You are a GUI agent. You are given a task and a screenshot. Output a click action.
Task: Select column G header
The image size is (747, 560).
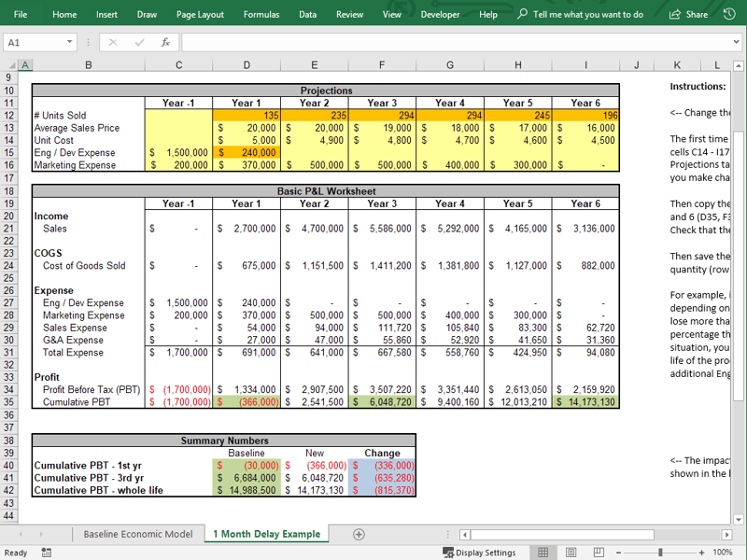coord(450,65)
